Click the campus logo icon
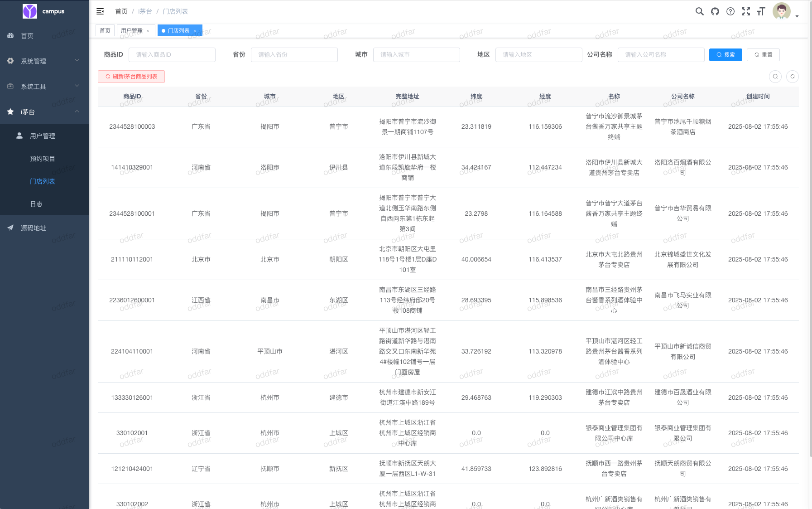This screenshot has width=812, height=509. tap(30, 11)
